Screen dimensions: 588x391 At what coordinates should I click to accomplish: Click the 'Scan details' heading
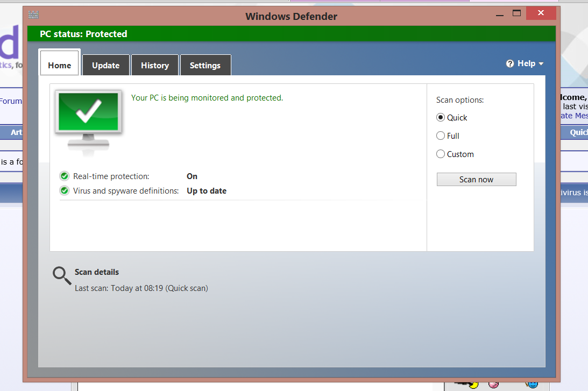click(97, 272)
